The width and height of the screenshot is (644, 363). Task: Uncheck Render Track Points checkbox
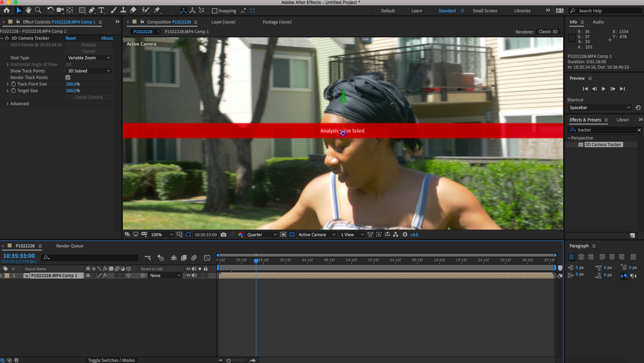(x=68, y=77)
